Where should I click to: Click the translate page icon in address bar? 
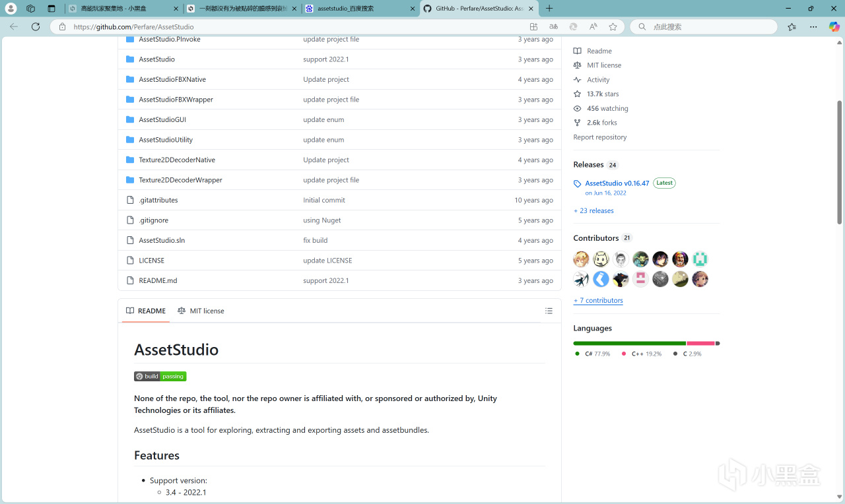(x=553, y=27)
